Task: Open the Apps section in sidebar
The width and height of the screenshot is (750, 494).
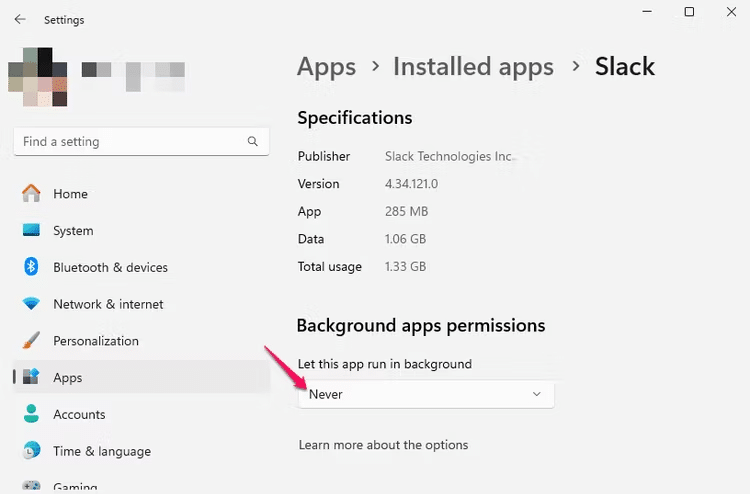Action: 68,378
